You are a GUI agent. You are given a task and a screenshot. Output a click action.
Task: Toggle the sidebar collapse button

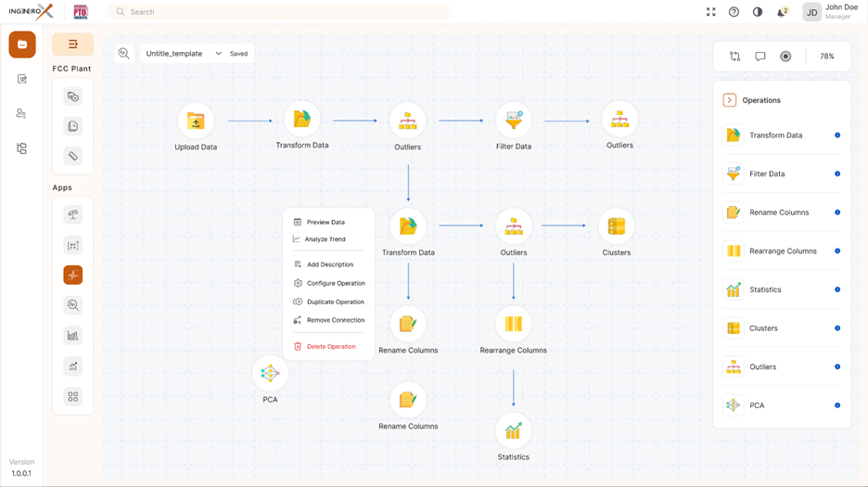[73, 45]
